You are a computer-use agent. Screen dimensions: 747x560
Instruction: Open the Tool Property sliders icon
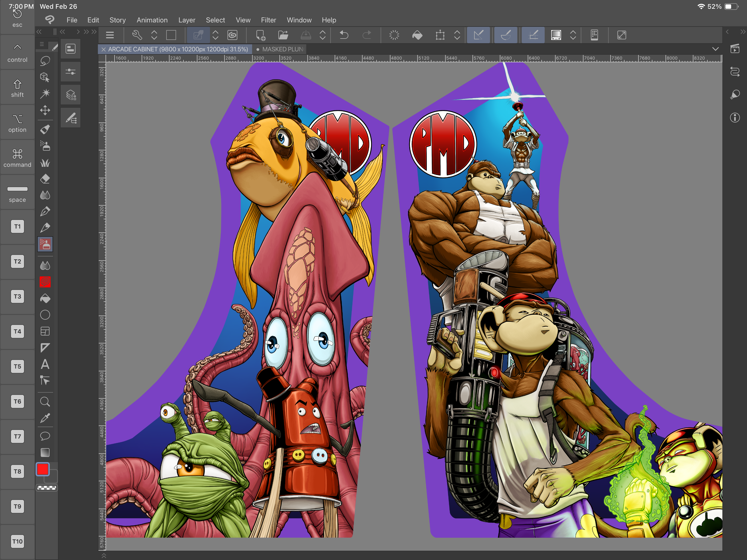click(71, 72)
